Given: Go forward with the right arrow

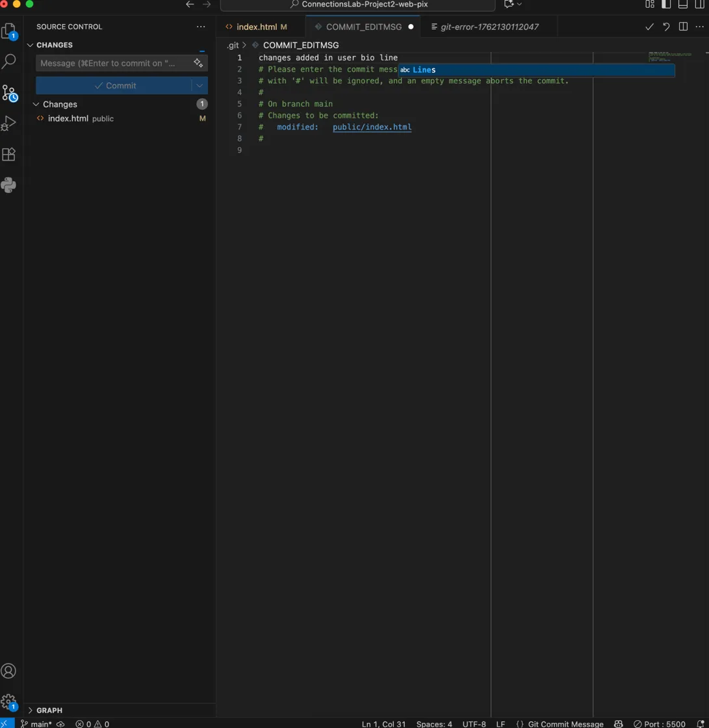Looking at the screenshot, I should pyautogui.click(x=207, y=4).
